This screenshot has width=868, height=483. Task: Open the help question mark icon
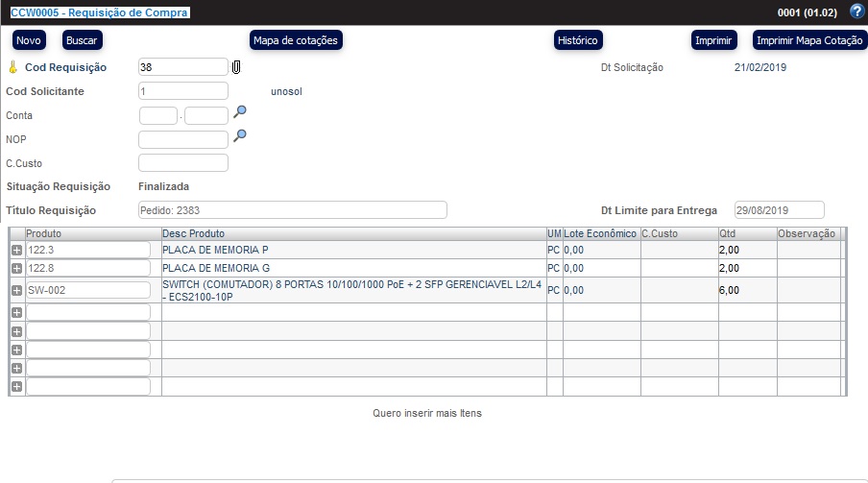coord(856,12)
